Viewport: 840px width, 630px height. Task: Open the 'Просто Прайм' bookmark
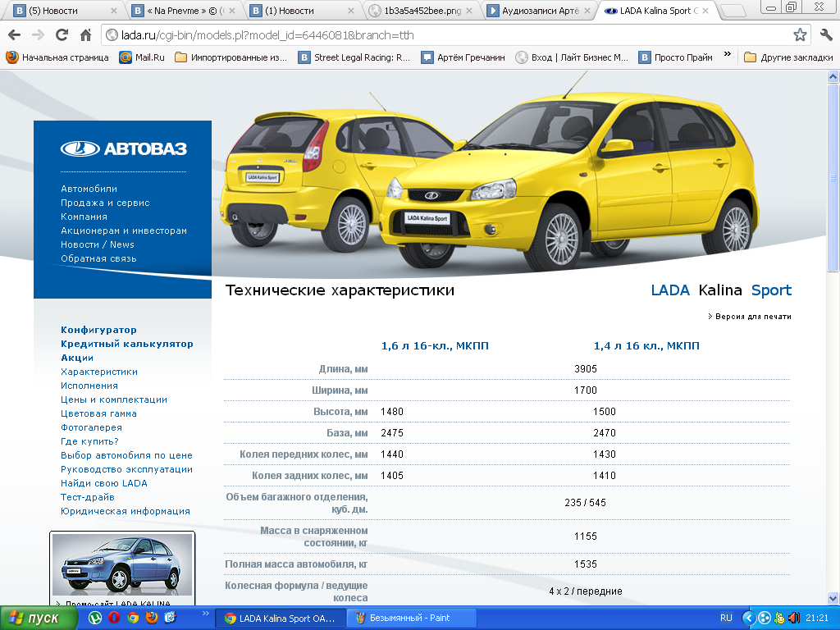676,57
